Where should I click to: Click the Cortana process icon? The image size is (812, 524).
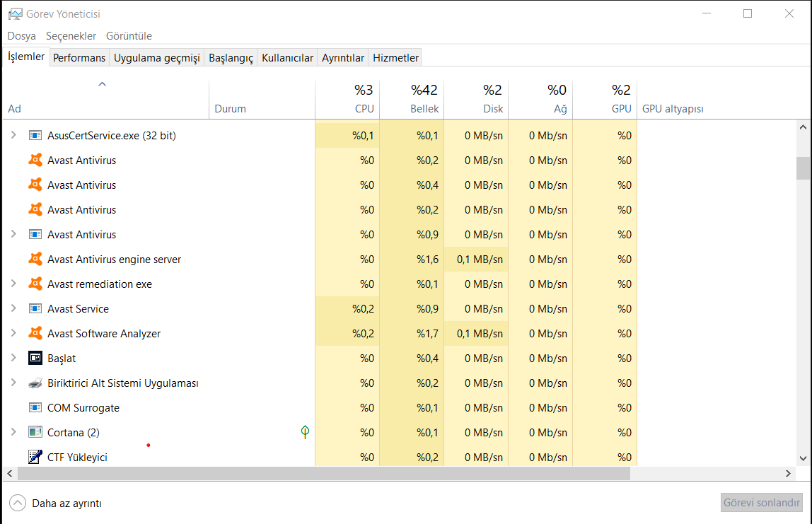(x=35, y=433)
